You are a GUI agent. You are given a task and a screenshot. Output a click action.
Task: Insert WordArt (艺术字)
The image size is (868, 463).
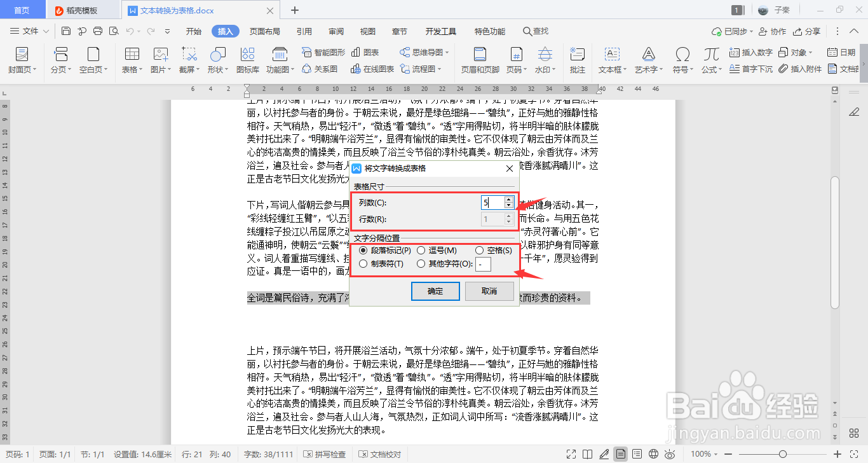coord(649,60)
